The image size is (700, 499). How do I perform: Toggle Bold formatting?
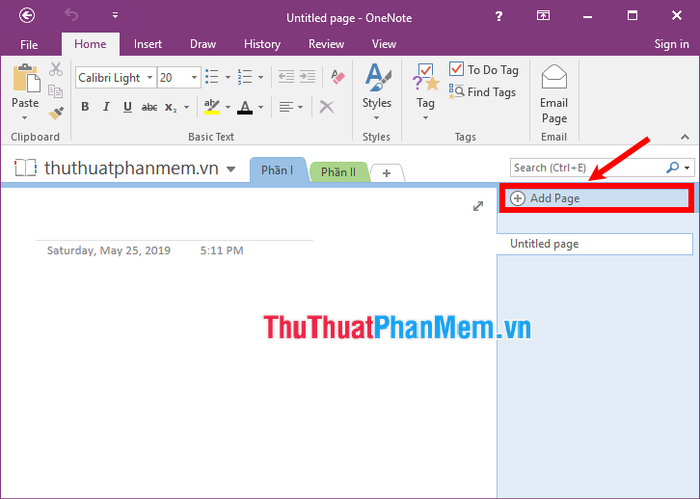click(x=85, y=107)
